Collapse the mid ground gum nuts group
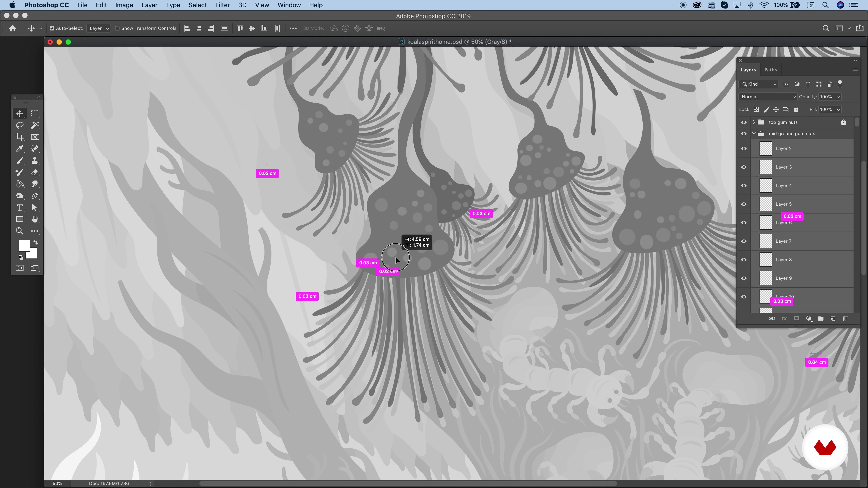This screenshot has width=868, height=488. point(754,134)
